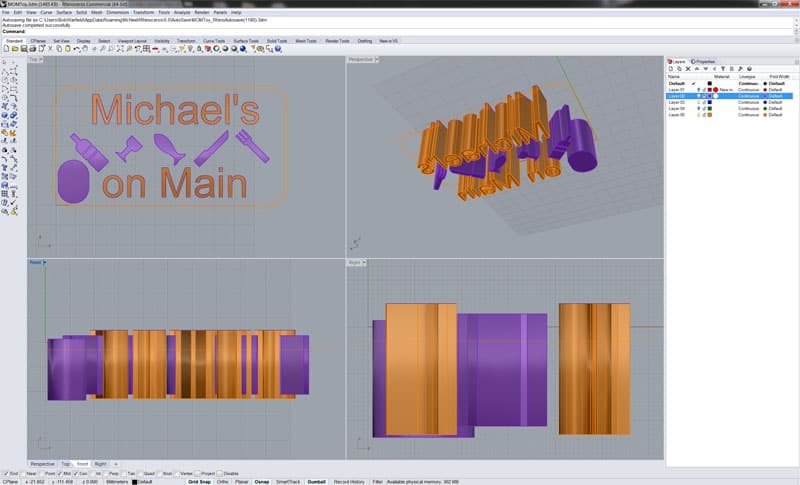Toggle Quad object snap checkbox
The height and width of the screenshot is (485, 800).
coord(140,474)
